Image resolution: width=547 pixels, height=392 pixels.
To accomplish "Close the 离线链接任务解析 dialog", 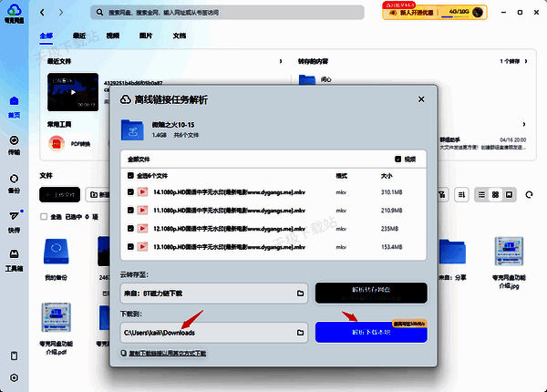I will (420, 99).
